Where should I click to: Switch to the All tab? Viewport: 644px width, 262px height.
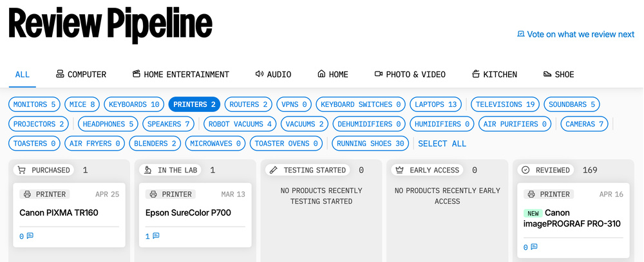[23, 74]
